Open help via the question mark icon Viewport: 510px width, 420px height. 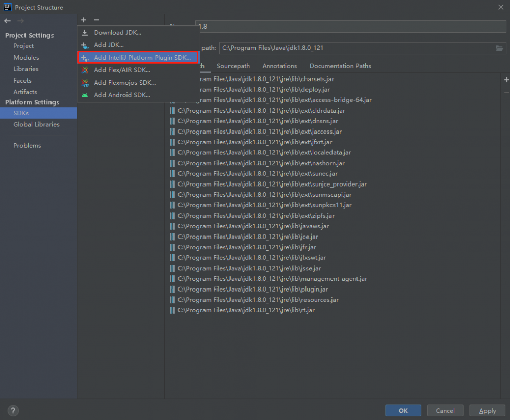coord(13,410)
